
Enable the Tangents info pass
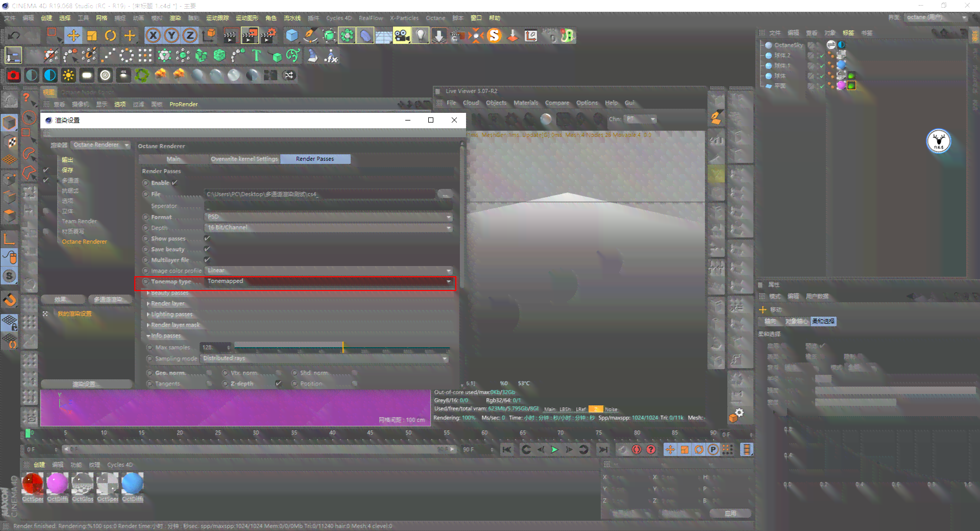click(x=209, y=383)
